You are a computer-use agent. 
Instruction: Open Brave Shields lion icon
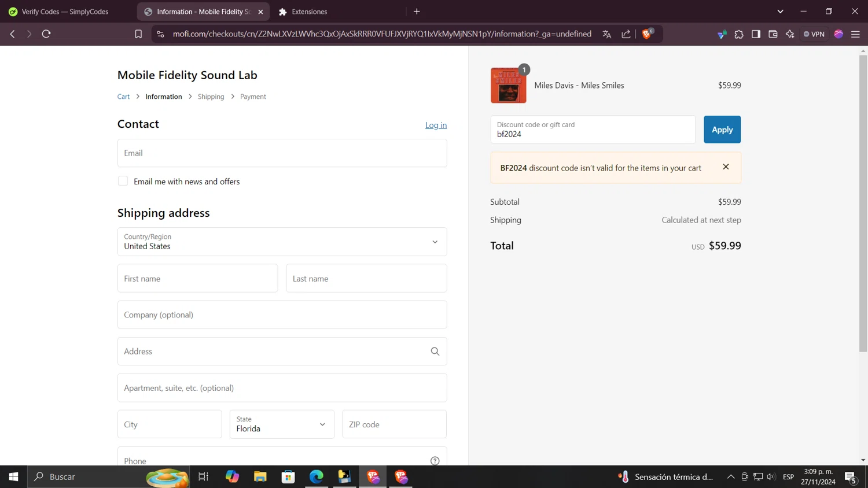click(x=648, y=34)
